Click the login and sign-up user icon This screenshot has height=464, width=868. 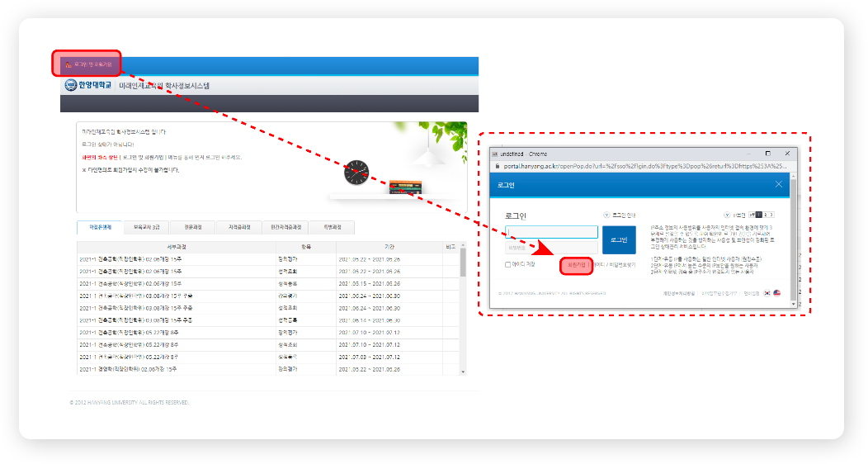68,64
